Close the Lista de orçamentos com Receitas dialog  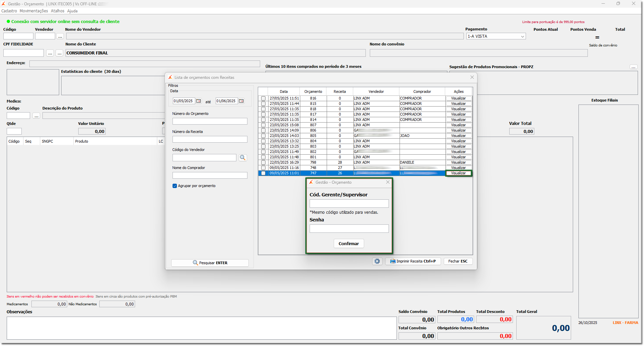point(472,77)
